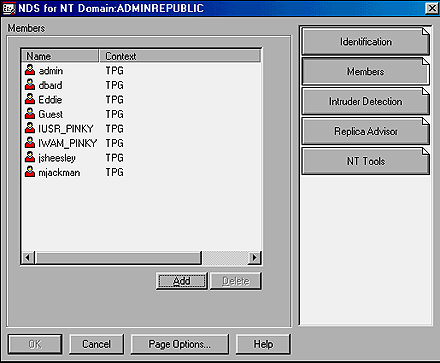Click the TPG context in Guest row
This screenshot has height=363, width=440.
click(115, 114)
